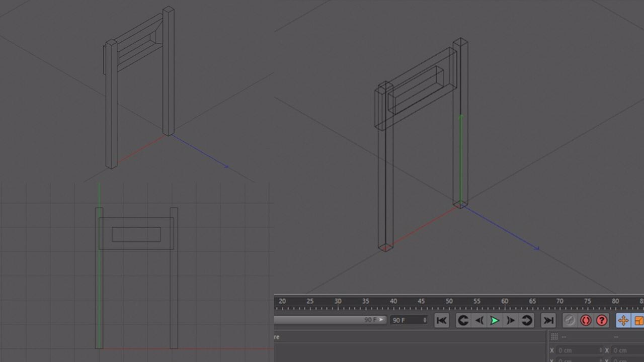Open keyframe selection question-mark button
This screenshot has width=644, height=362.
tap(602, 320)
